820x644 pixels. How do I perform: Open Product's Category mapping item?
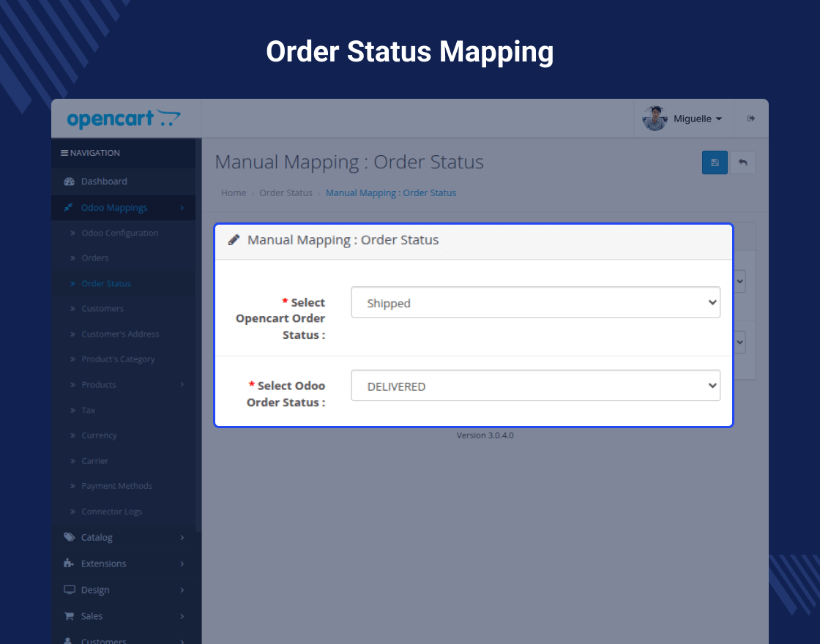(118, 359)
